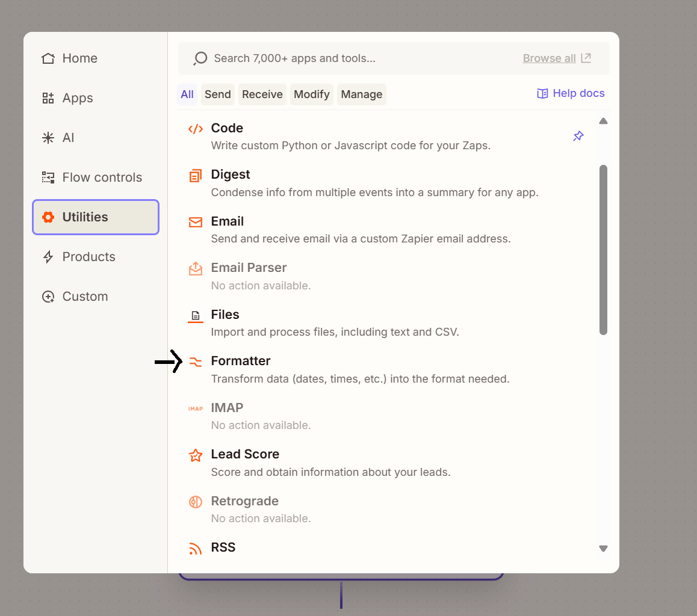The height and width of the screenshot is (616, 697).
Task: Click 'Score and obtain information about' description
Action: pos(330,472)
